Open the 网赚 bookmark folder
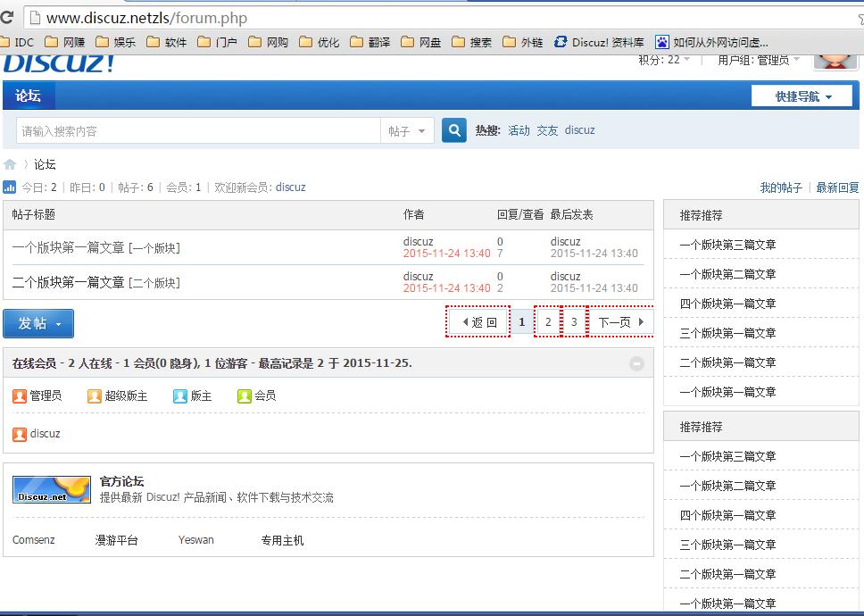 pyautogui.click(x=65, y=43)
